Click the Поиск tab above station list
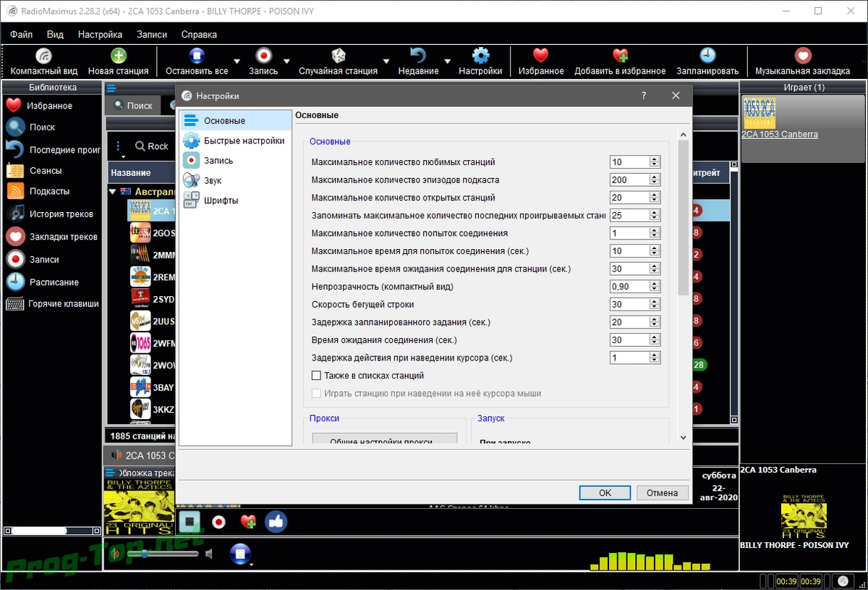This screenshot has width=868, height=590. click(132, 106)
